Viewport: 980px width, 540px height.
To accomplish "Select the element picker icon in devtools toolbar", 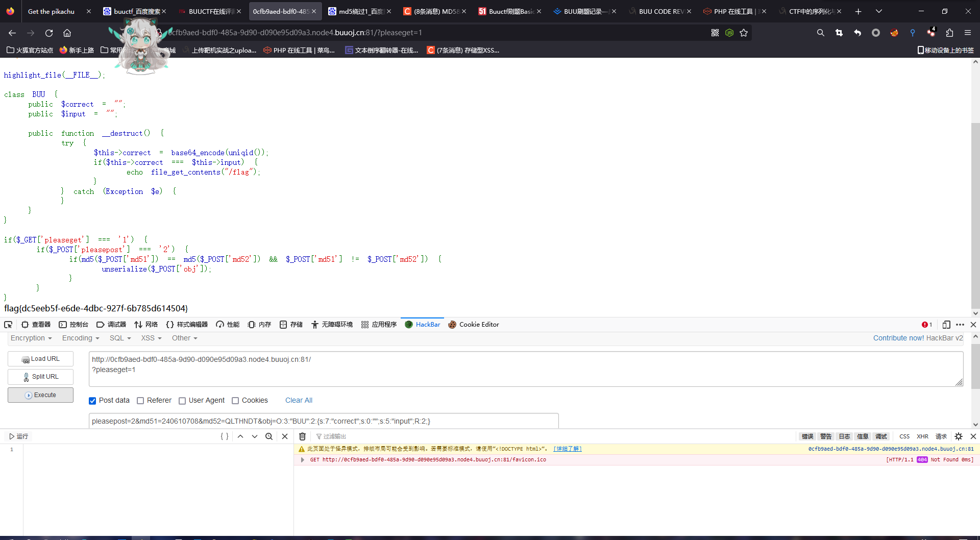I will coord(8,325).
